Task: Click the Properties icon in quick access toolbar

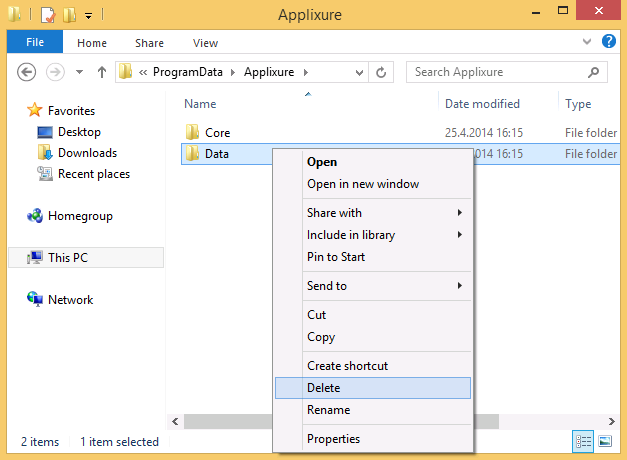Action: [x=48, y=15]
